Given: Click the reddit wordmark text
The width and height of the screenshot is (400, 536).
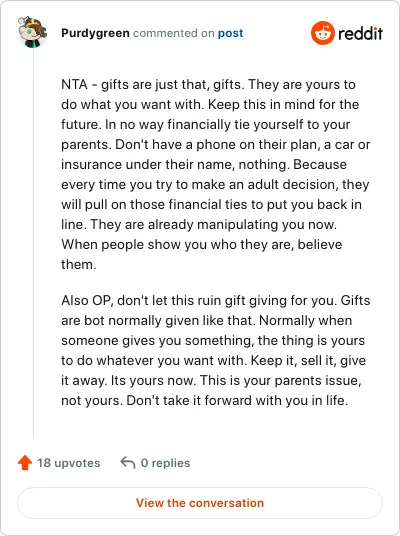Looking at the screenshot, I should [360, 34].
